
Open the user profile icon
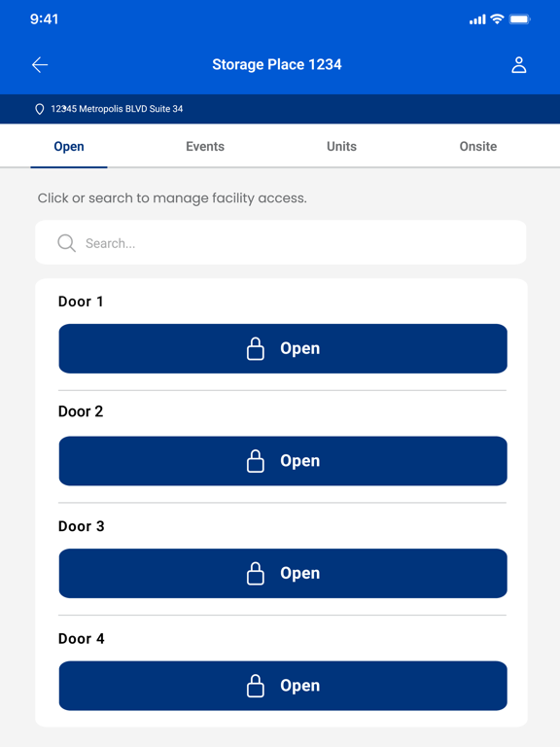518,65
